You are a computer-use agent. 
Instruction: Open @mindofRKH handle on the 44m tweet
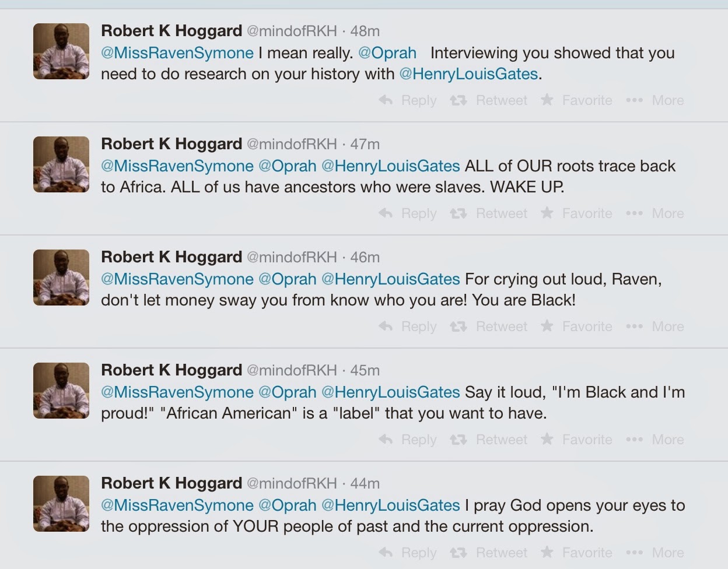pyautogui.click(x=292, y=483)
